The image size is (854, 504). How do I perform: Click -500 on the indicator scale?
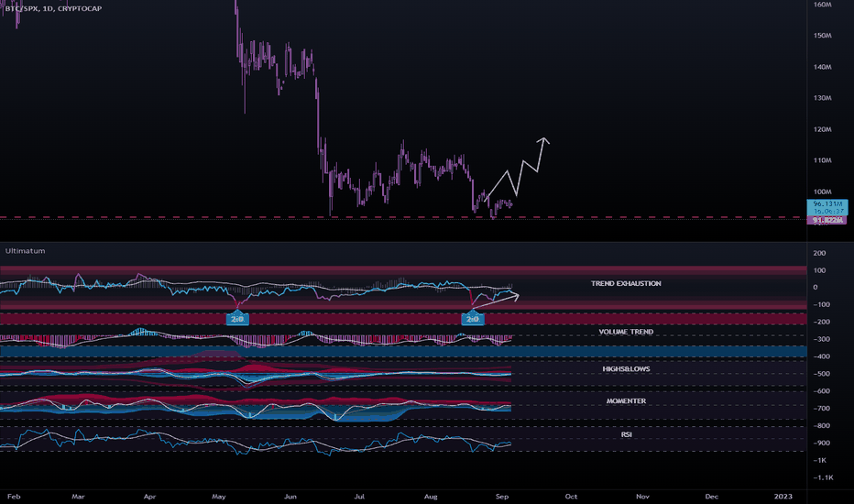tap(821, 374)
